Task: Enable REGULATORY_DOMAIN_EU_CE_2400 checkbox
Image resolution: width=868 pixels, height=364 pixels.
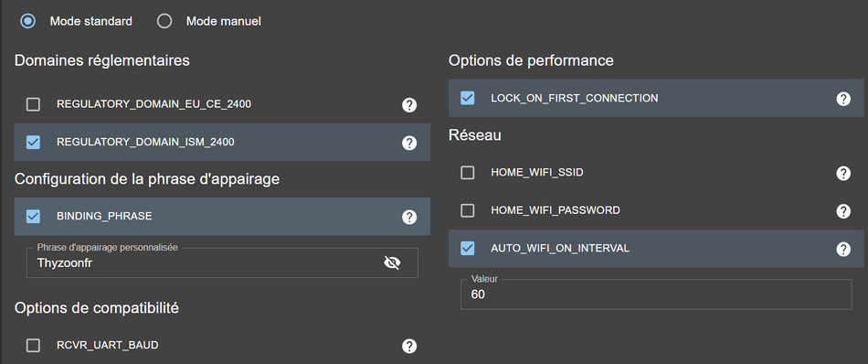Action: [x=33, y=104]
